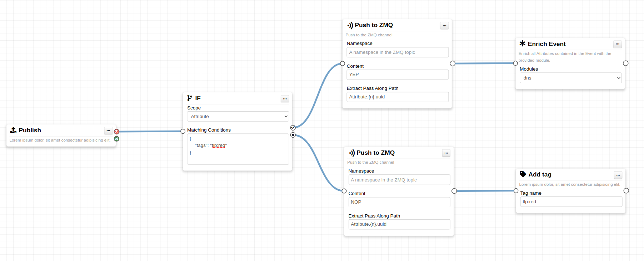This screenshot has height=261, width=644.
Task: Click the Content field containing YEP
Action: point(397,75)
